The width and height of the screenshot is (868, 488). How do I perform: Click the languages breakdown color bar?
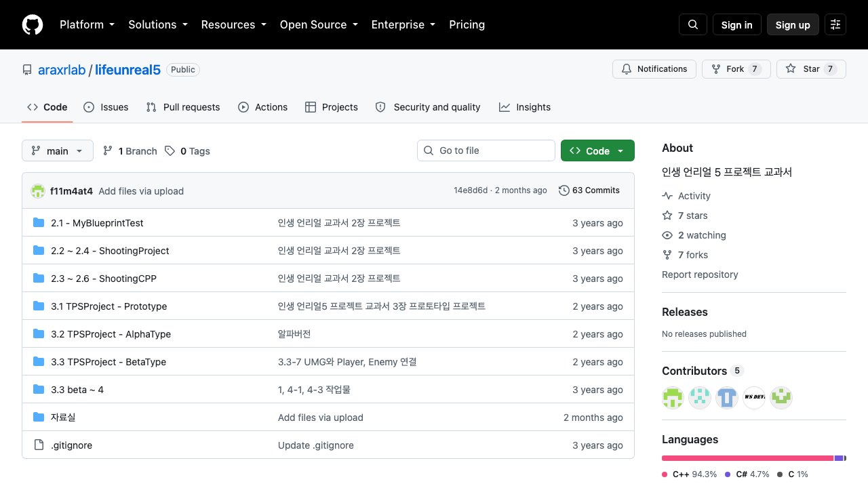click(754, 458)
